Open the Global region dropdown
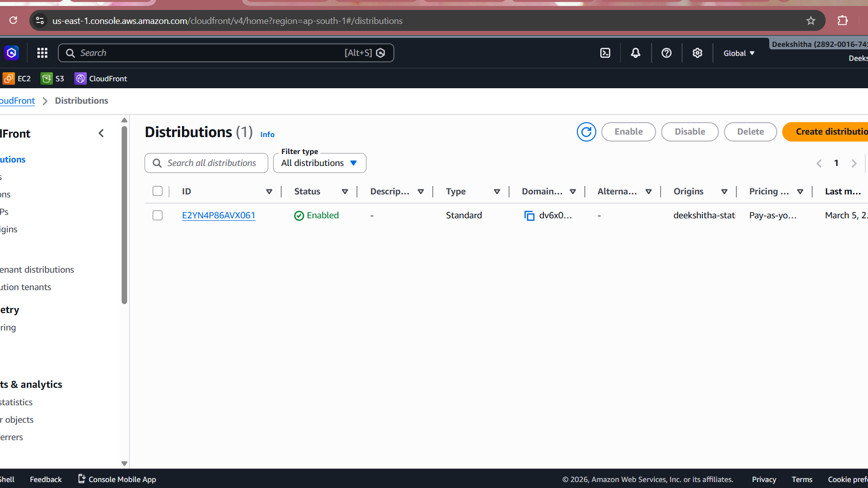The width and height of the screenshot is (868, 488). 739,53
